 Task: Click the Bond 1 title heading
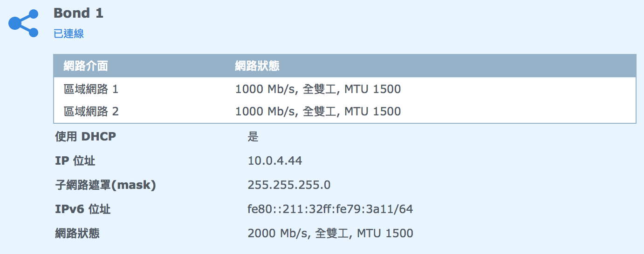pos(78,13)
